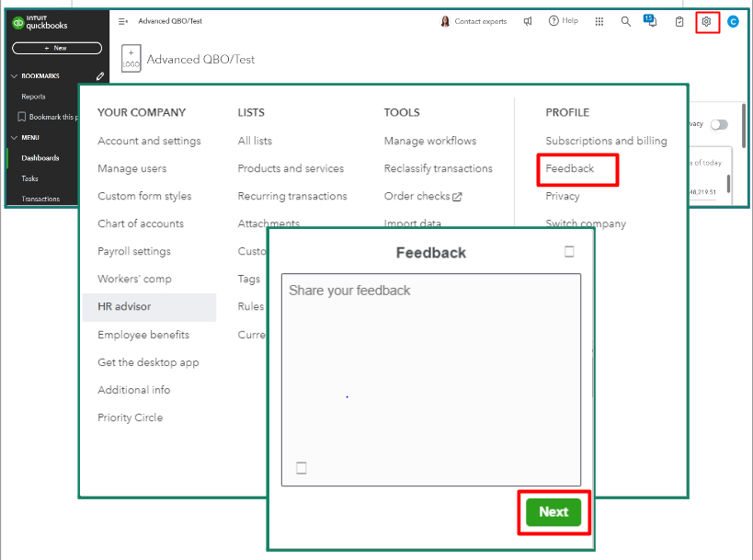This screenshot has height=560, width=753.
Task: Open the Settings gear icon
Action: (706, 22)
